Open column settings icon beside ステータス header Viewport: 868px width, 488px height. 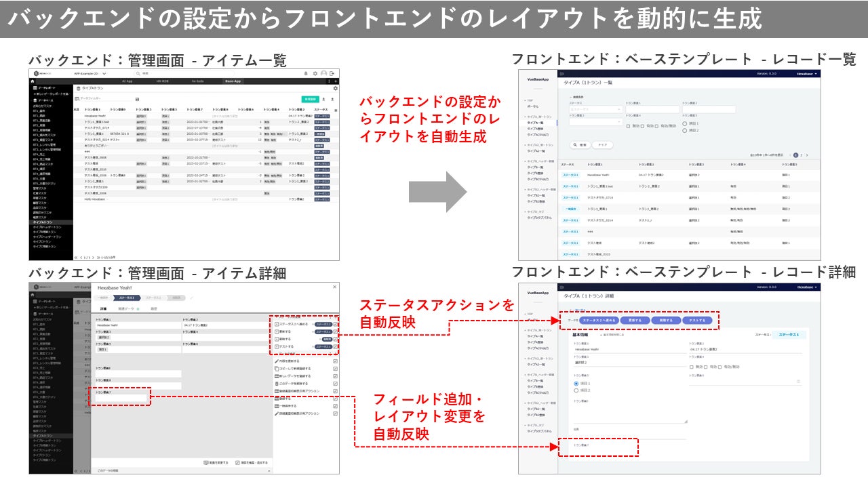coord(336,110)
